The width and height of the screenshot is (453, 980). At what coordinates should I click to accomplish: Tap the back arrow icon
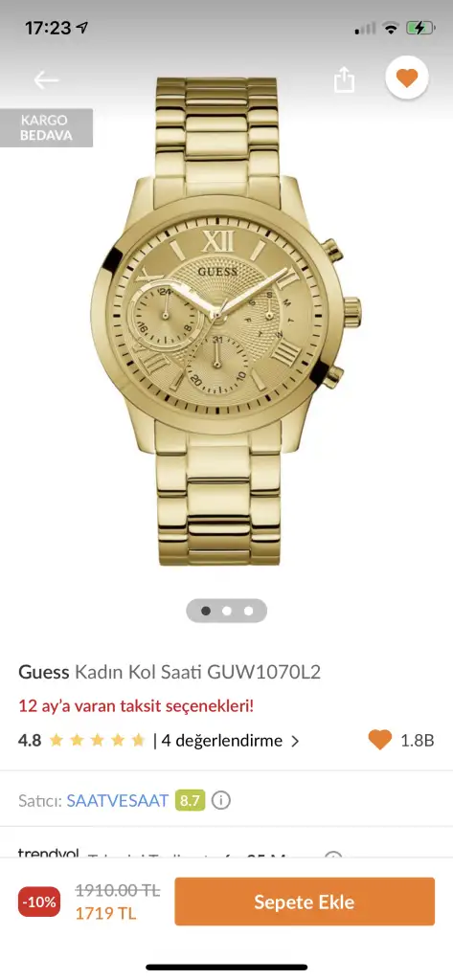tap(46, 80)
